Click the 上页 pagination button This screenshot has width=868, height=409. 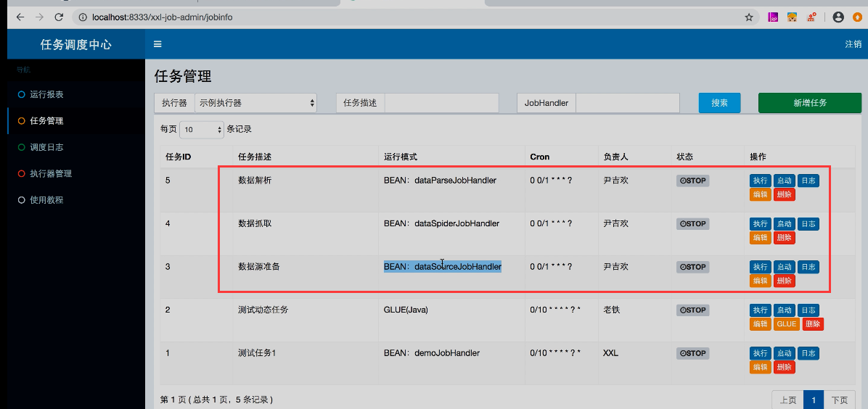point(787,400)
